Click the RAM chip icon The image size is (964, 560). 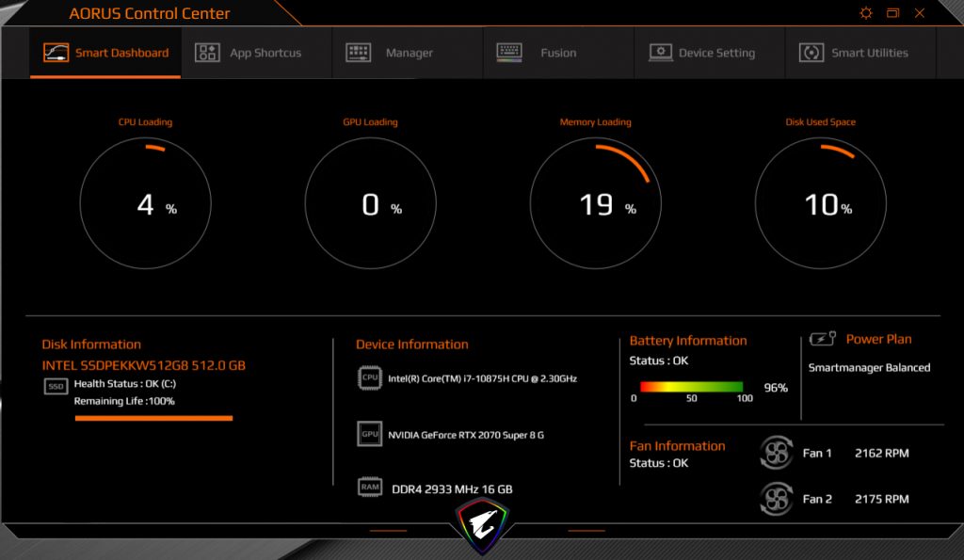point(370,487)
